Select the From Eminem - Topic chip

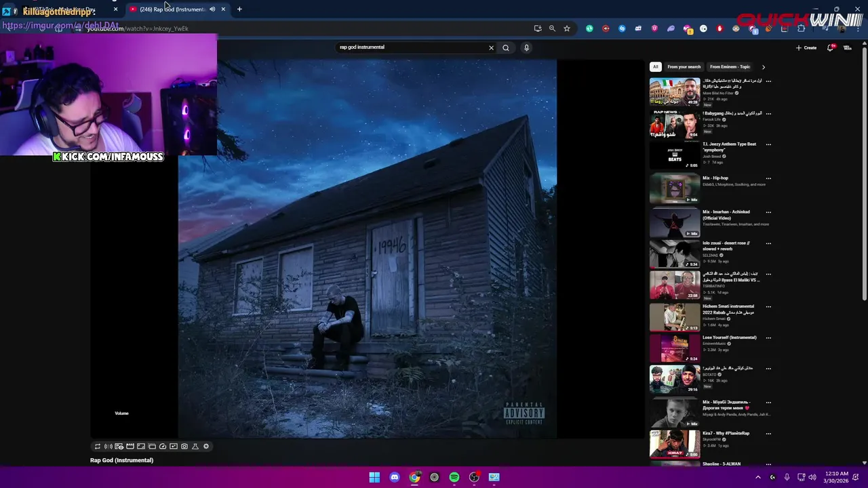[x=730, y=67]
